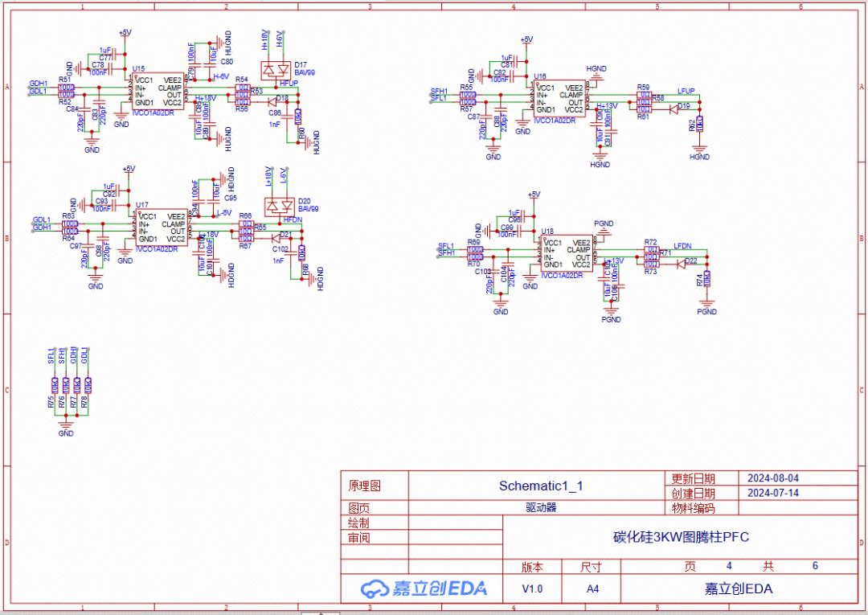Select the R75 pull-down resistor

(55, 385)
